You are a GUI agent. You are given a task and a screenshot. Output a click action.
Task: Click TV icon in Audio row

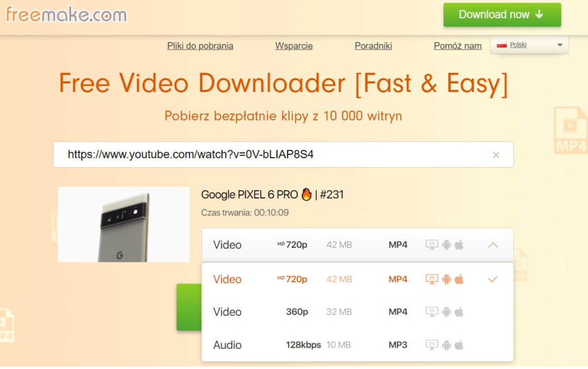(432, 345)
